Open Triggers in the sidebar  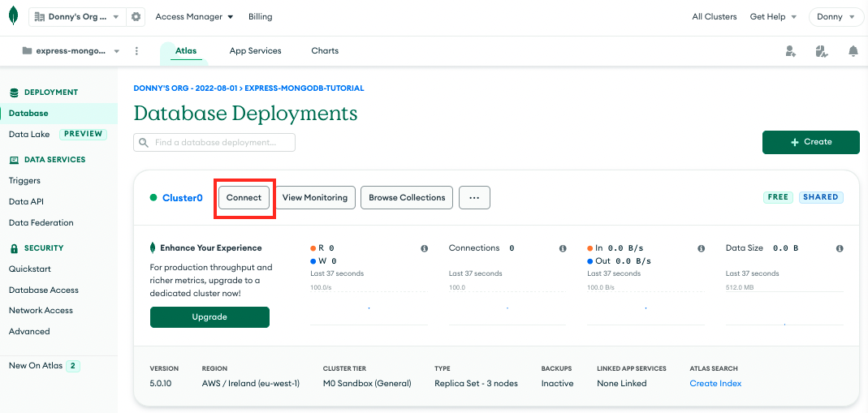24,181
